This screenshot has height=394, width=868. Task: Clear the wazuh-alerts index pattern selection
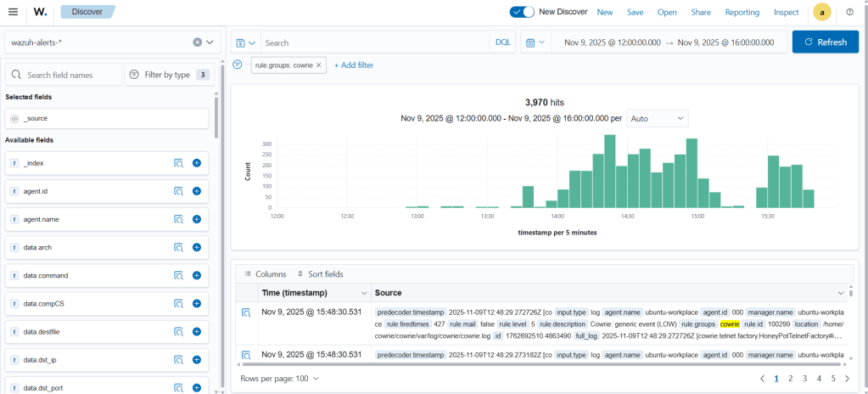coord(197,42)
